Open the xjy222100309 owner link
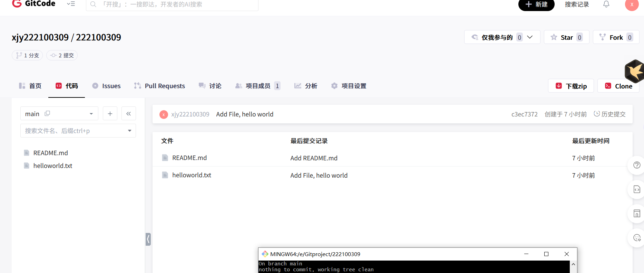 click(x=40, y=37)
